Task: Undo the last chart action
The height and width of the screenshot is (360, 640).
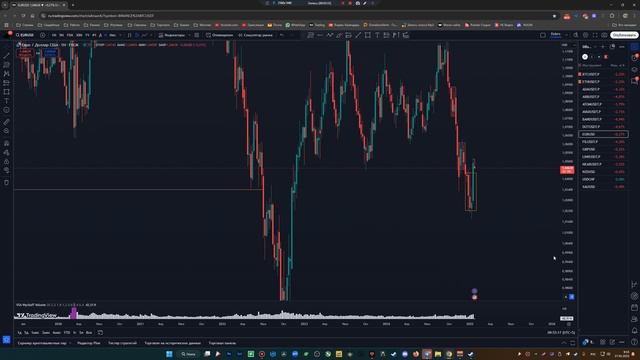Action: (x=282, y=35)
